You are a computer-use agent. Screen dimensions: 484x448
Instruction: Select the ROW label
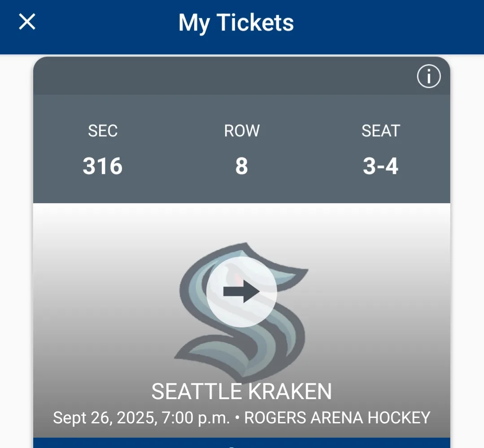(242, 131)
